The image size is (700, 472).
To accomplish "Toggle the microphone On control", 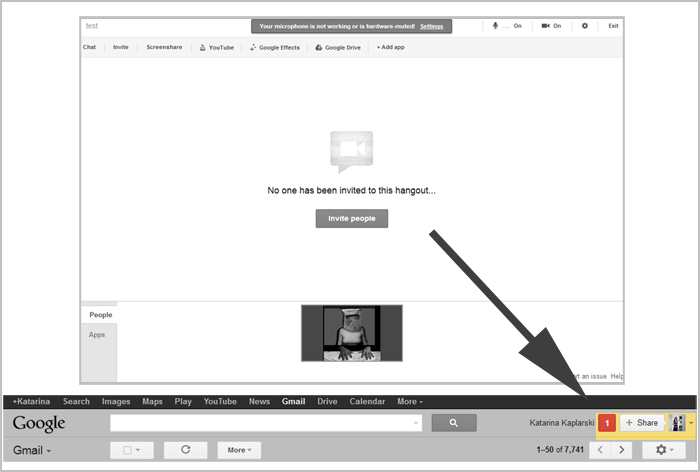I will pyautogui.click(x=507, y=26).
